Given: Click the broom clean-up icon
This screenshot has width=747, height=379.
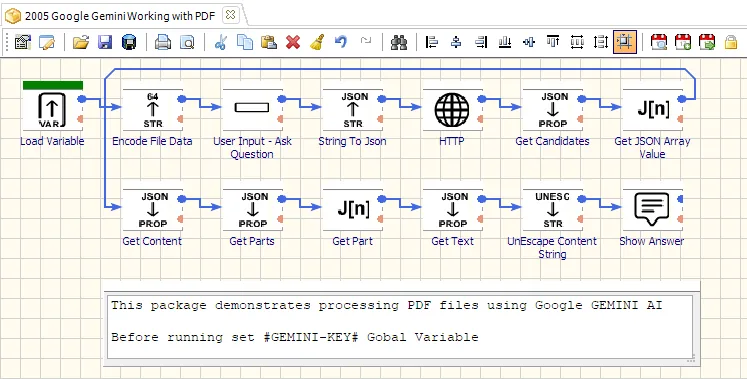Looking at the screenshot, I should pos(317,42).
